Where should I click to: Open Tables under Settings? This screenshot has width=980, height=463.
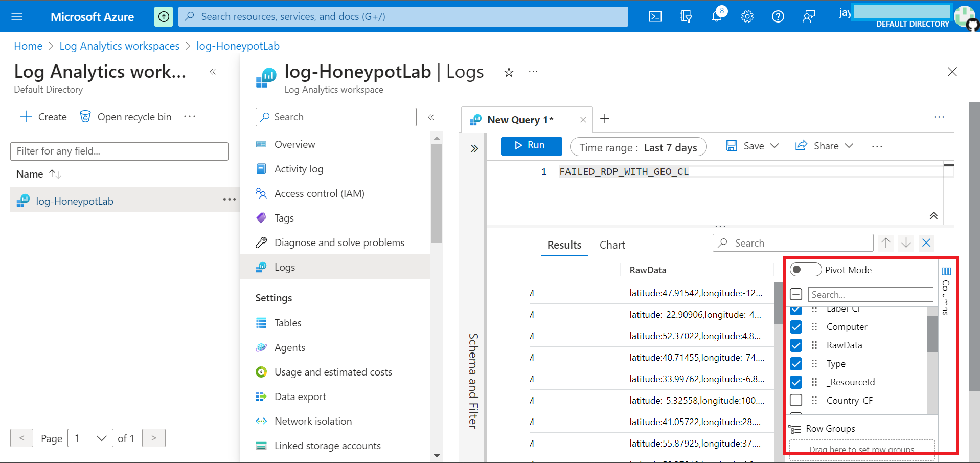[x=288, y=323]
